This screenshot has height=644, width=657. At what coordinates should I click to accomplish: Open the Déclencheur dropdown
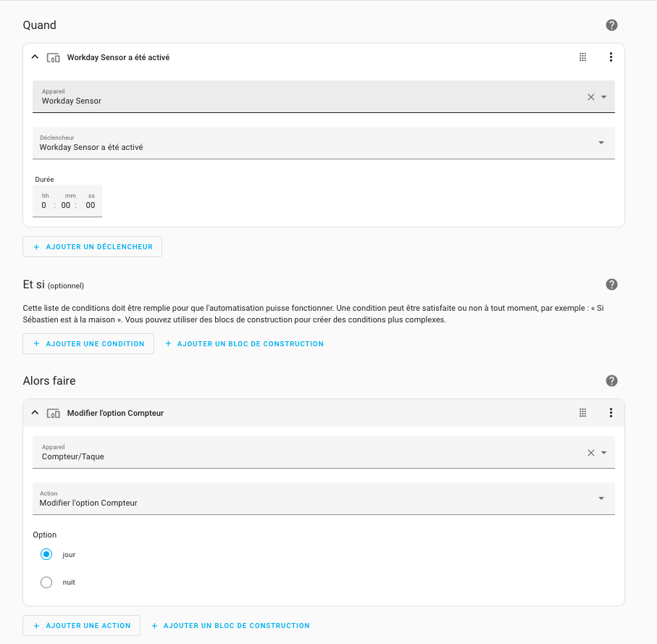click(324, 143)
